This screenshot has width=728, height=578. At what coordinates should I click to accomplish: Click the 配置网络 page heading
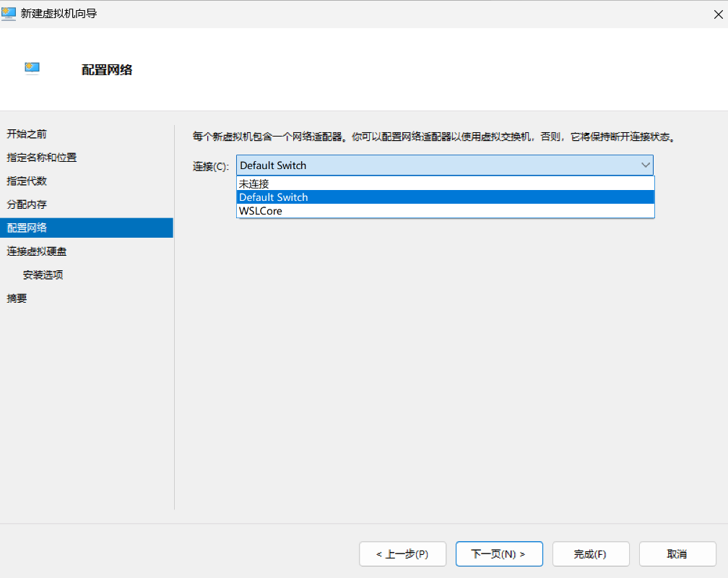point(107,69)
